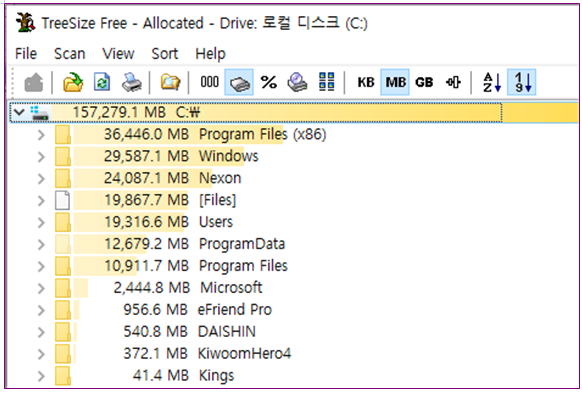Click the printer icon to print report
The image size is (582, 393).
(x=132, y=82)
